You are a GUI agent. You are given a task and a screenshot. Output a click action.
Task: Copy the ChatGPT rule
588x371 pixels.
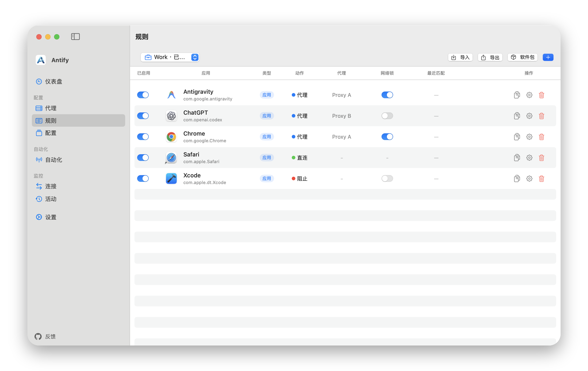(517, 116)
